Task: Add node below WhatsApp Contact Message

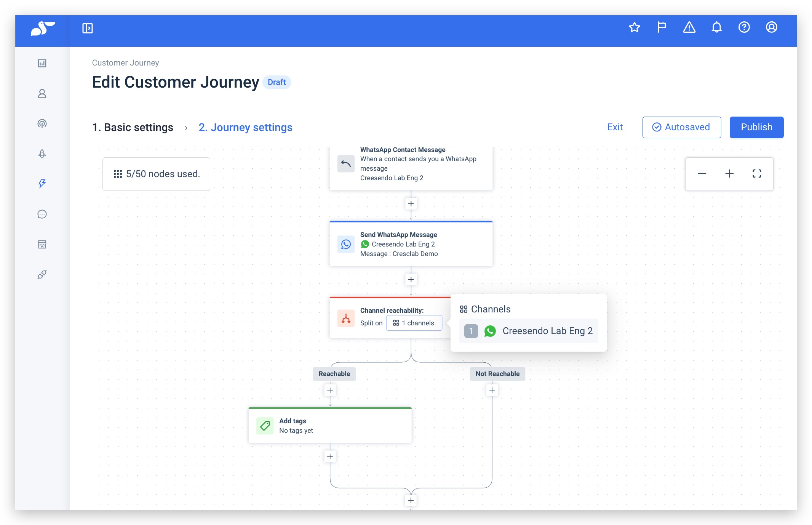Action: (x=411, y=204)
